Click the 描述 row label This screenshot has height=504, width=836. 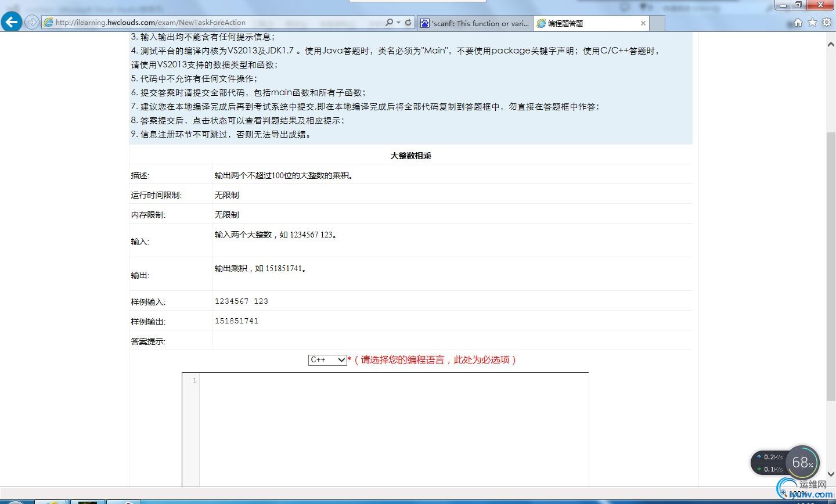(140, 175)
